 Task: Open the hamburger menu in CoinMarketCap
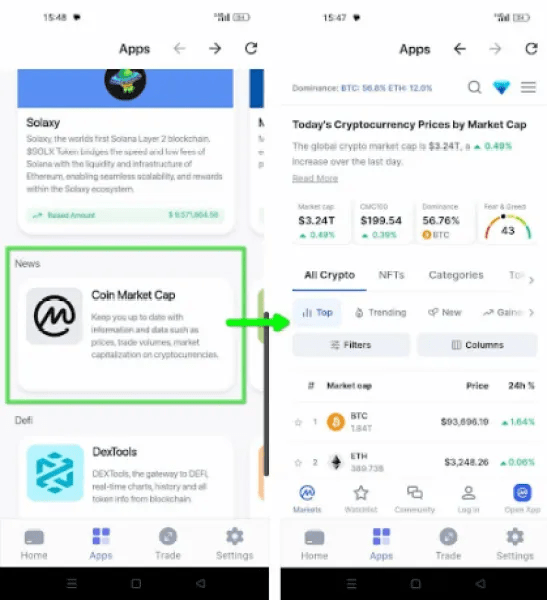point(528,87)
